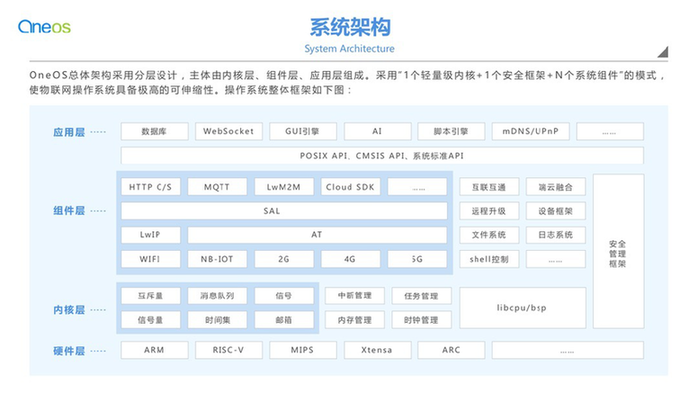
Task: Click the LwIP box
Action: (x=150, y=235)
